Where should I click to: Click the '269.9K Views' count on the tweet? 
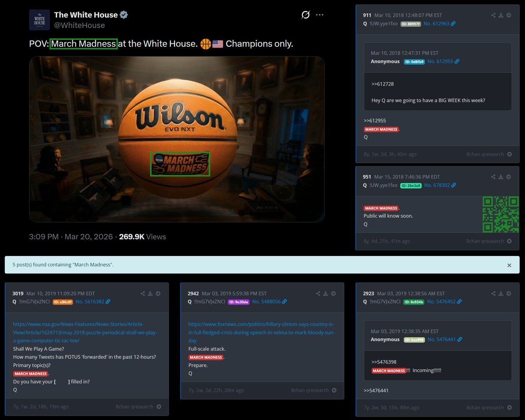(143, 237)
